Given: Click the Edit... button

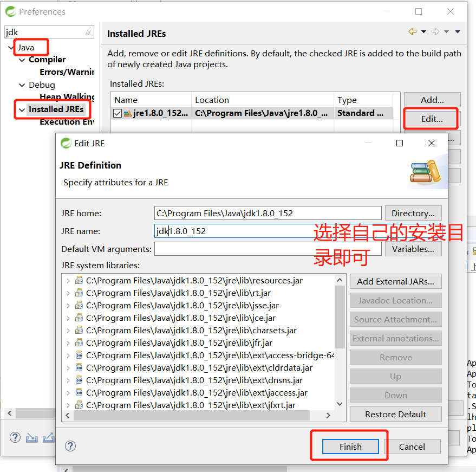Looking at the screenshot, I should click(x=432, y=119).
